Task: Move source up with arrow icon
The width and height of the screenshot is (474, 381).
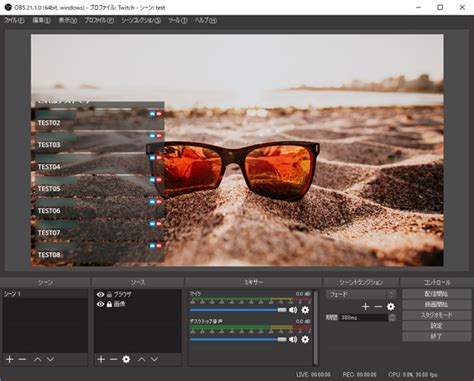Action: click(x=142, y=359)
